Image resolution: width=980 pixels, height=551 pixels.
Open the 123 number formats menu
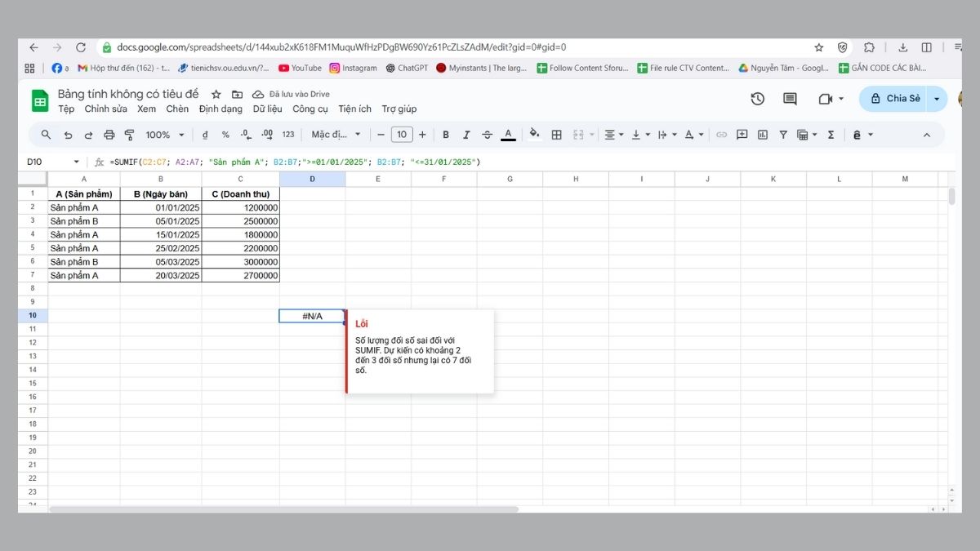pyautogui.click(x=288, y=135)
